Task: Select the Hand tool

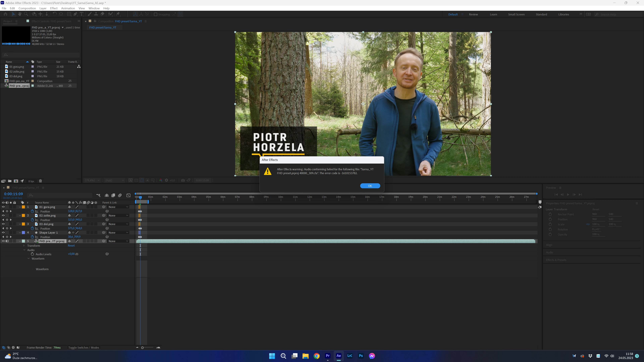Action: tap(19, 14)
